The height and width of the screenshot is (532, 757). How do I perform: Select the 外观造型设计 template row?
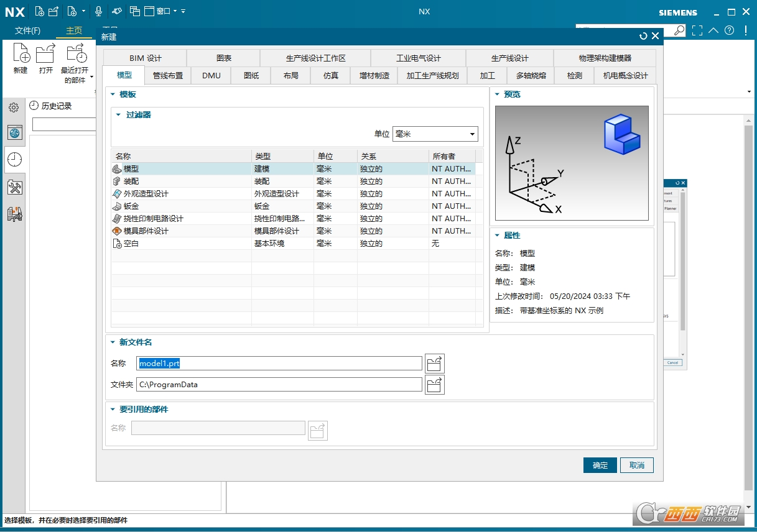[293, 194]
